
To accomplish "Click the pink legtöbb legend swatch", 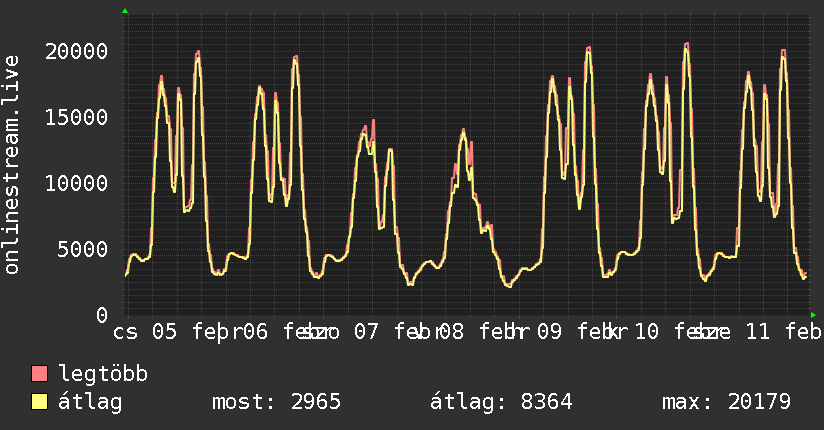I will click(x=39, y=373).
